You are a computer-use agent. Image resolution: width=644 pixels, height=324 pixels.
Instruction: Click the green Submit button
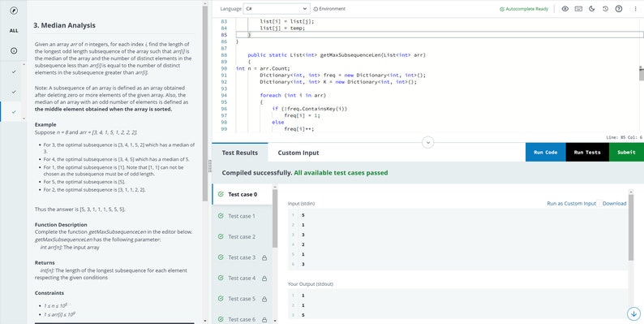[x=626, y=152]
